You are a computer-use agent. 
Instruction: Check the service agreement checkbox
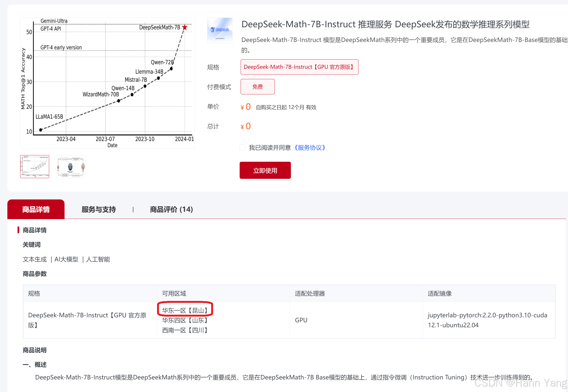(x=242, y=148)
